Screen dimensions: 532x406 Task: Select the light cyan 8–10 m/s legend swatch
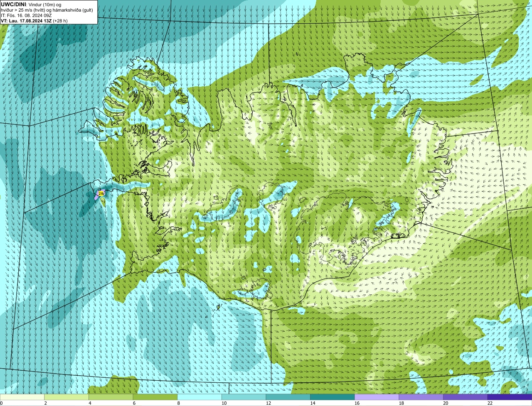click(199, 397)
